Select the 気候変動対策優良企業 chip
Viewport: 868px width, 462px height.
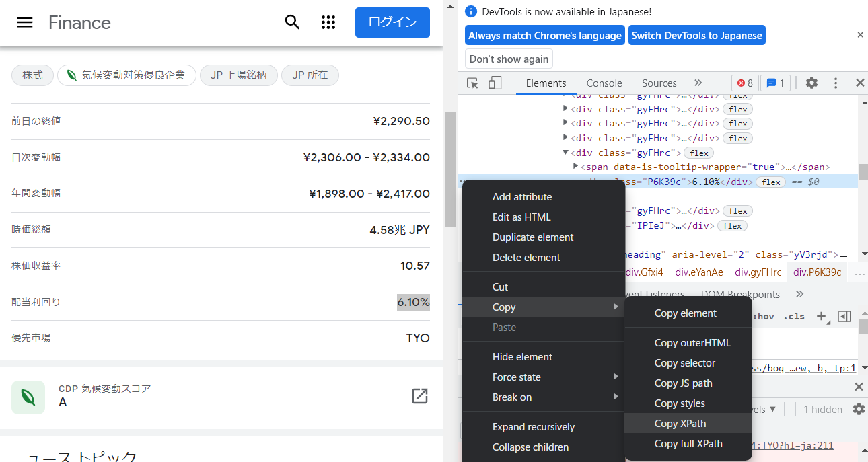coord(126,75)
